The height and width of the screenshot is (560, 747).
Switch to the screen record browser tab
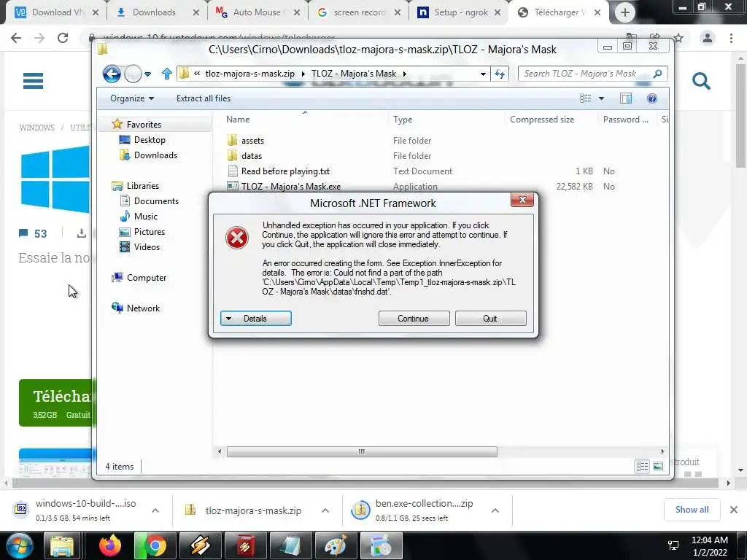point(360,12)
